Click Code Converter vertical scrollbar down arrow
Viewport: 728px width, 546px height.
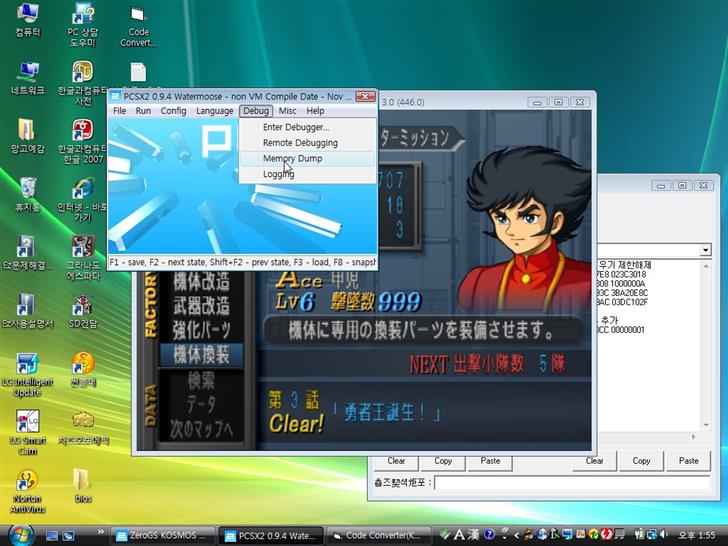(706, 425)
